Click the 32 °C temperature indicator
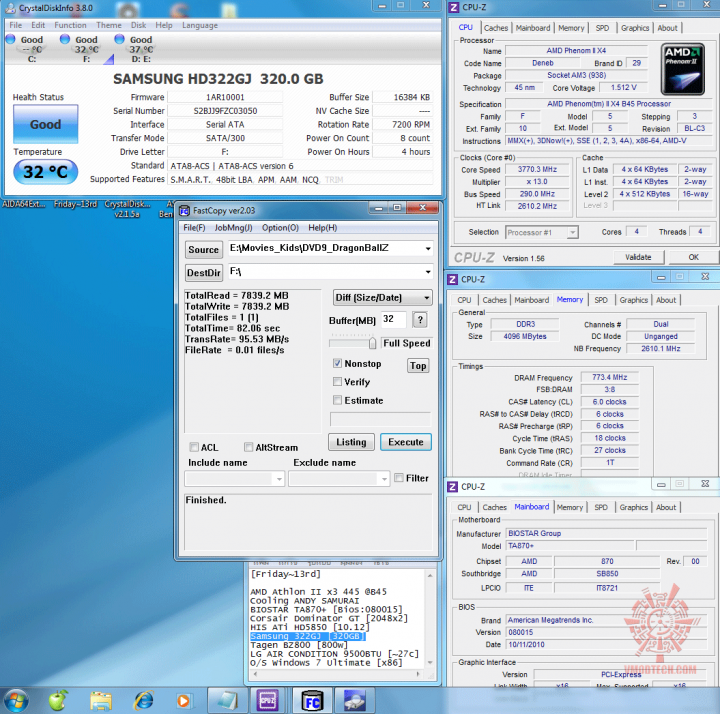Image resolution: width=720 pixels, height=714 pixels. [45, 172]
